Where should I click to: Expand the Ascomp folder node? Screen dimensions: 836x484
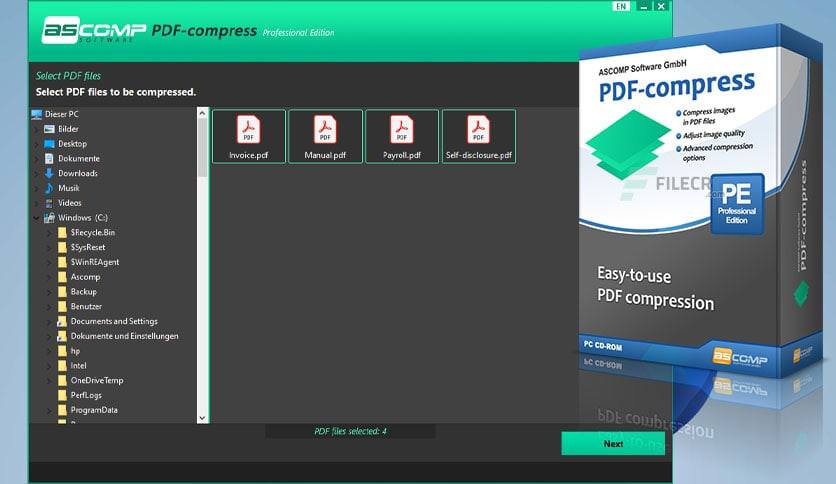[49, 277]
